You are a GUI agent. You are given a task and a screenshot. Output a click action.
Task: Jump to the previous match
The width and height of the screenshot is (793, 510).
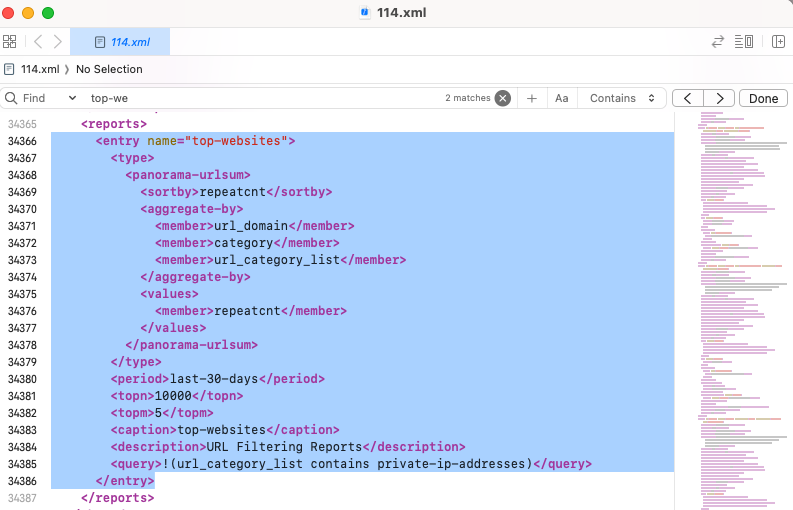(687, 98)
